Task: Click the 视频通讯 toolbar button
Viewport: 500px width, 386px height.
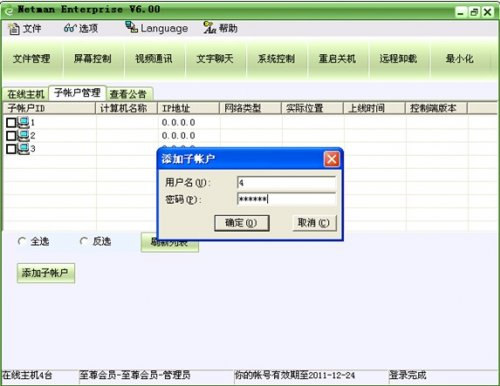Action: [154, 59]
